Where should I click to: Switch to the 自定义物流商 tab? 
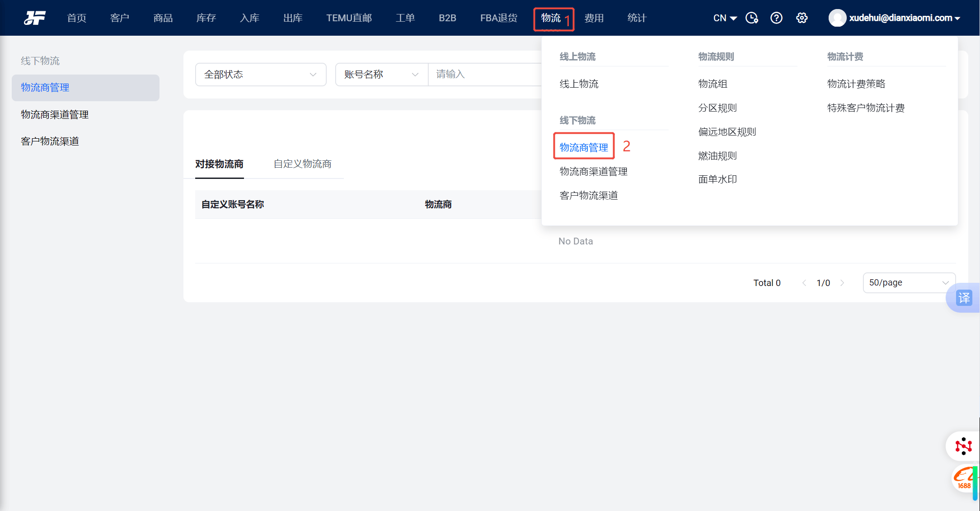tap(302, 164)
